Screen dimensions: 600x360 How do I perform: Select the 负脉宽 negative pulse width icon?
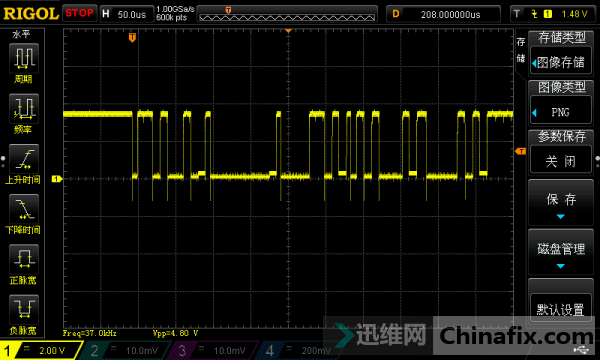[24, 310]
